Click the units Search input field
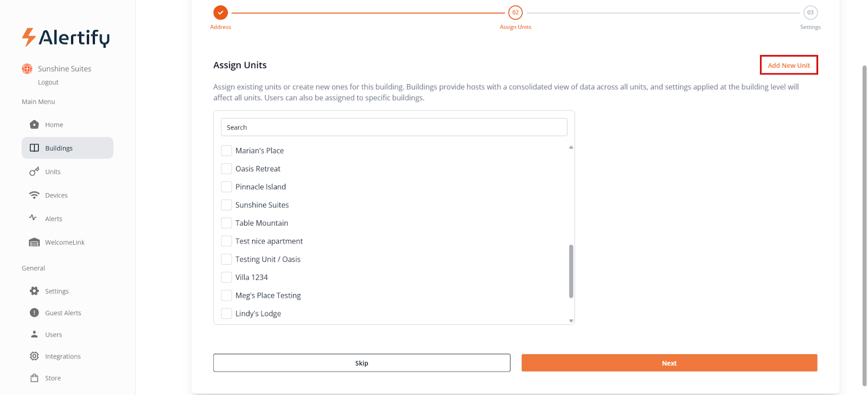Viewport: 868px width, 395px height. [394, 127]
